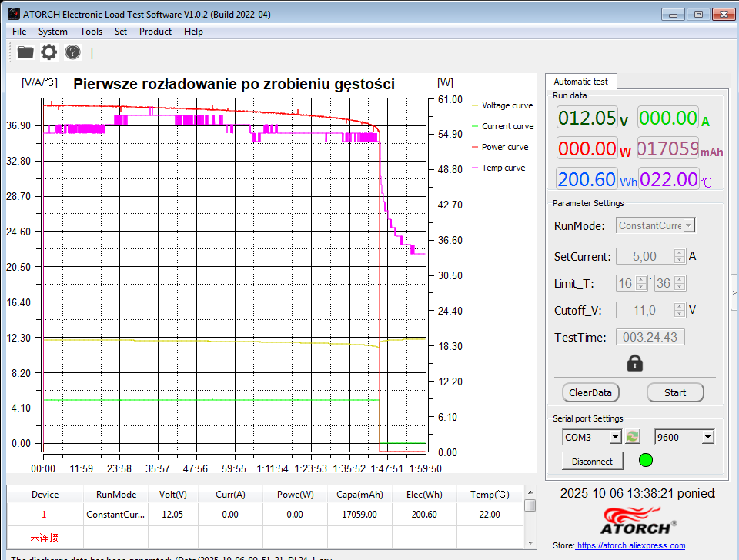Open settings via the gear toolbar icon
Screen dimensions: 739x560
pyautogui.click(x=48, y=52)
